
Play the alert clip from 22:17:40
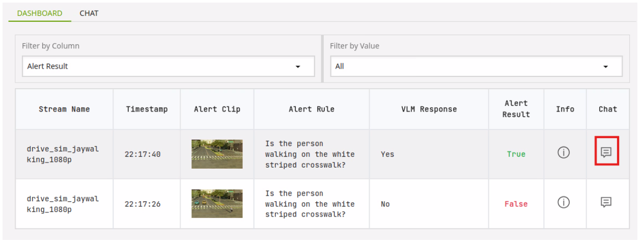[x=217, y=154]
